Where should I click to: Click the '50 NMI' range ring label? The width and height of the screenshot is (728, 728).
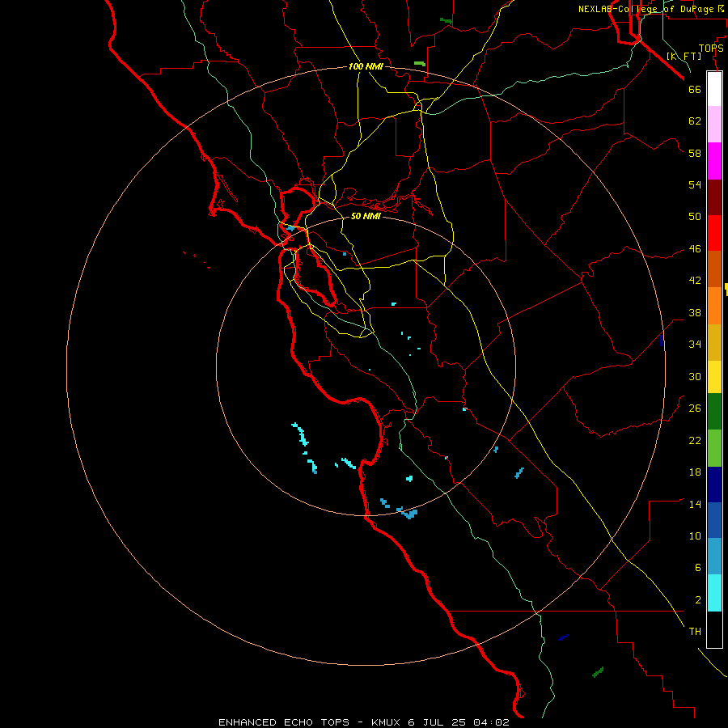click(366, 216)
